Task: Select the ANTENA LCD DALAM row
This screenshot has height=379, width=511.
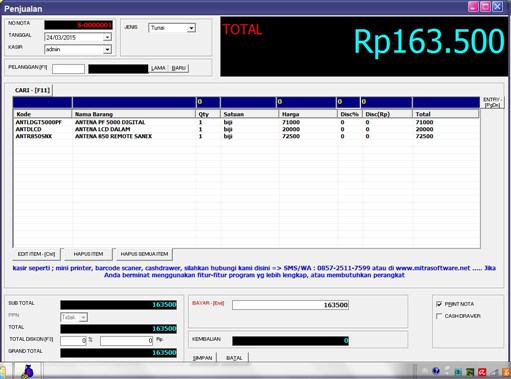Action: click(247, 129)
